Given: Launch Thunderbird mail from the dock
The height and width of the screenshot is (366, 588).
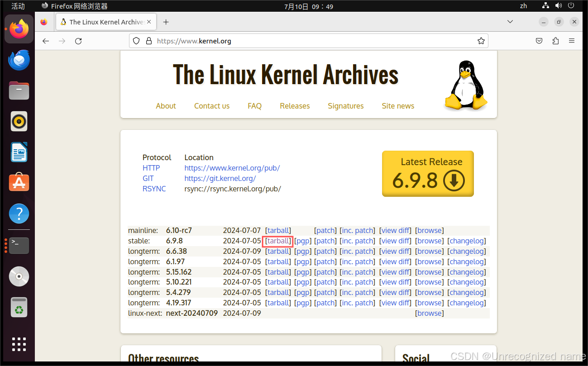Looking at the screenshot, I should pyautogui.click(x=19, y=60).
